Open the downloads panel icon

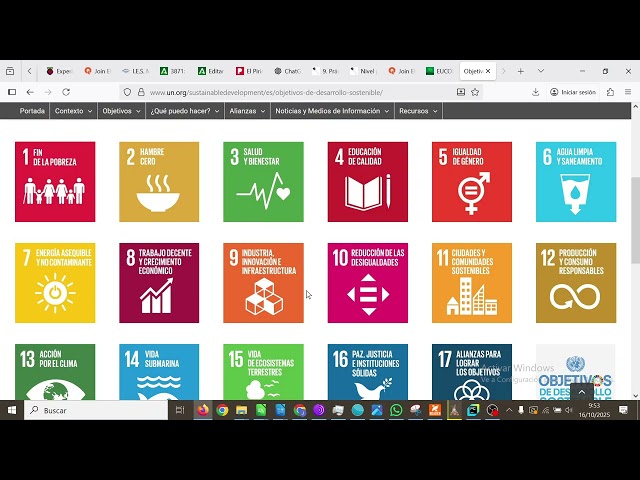pyautogui.click(x=536, y=92)
